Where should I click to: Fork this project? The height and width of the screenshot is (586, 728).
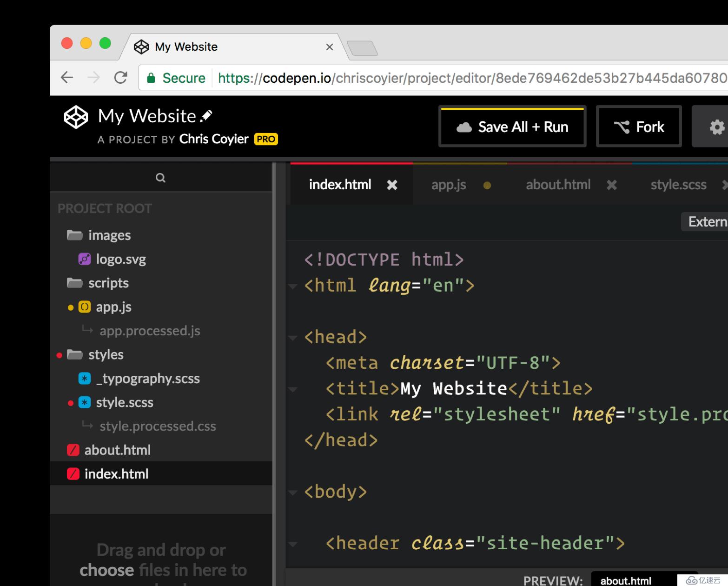[639, 127]
